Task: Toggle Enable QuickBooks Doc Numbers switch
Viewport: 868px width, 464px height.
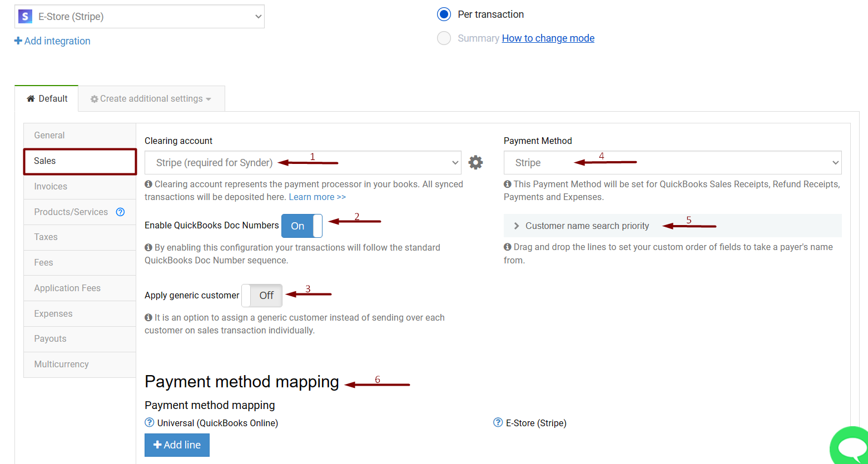Action: tap(302, 226)
